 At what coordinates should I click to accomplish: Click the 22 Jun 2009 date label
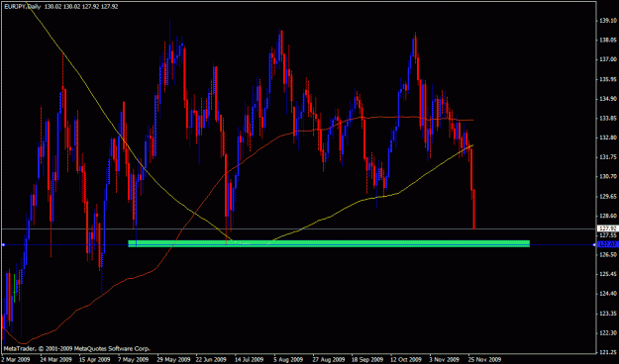pos(211,360)
